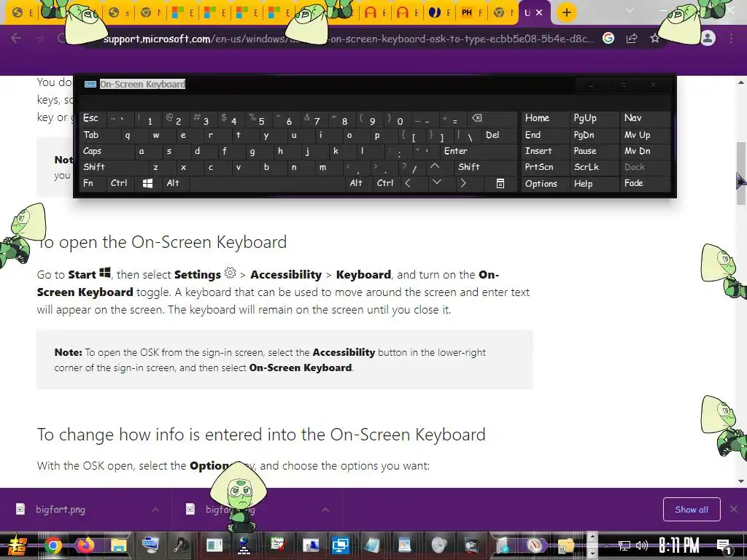Click the down arrow key on the On-Screen Keyboard

pos(437,183)
